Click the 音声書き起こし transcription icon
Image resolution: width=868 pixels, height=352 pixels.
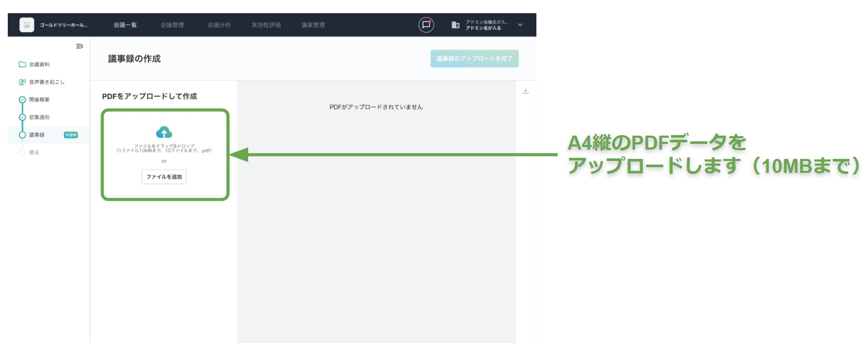[22, 82]
